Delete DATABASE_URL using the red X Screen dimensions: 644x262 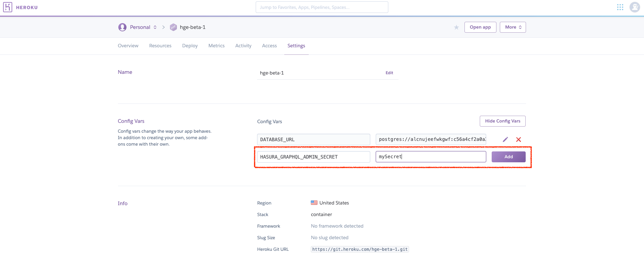(x=518, y=140)
